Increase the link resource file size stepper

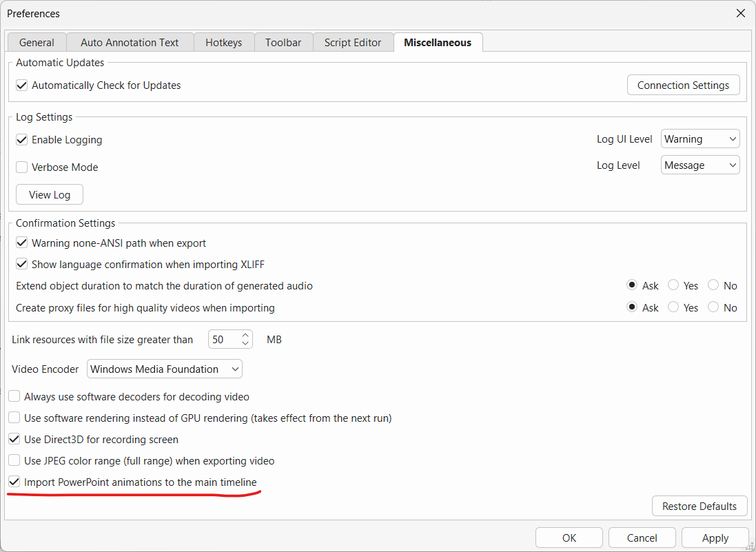coord(245,336)
